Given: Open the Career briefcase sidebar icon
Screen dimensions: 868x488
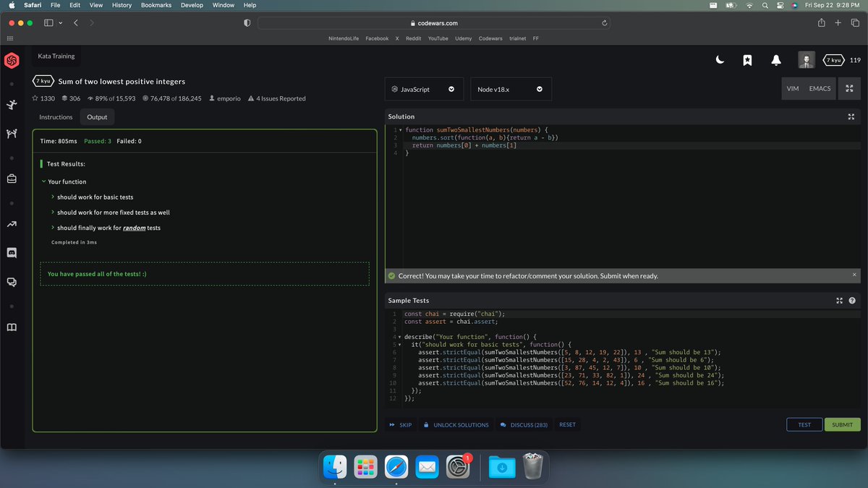Looking at the screenshot, I should 12,179.
